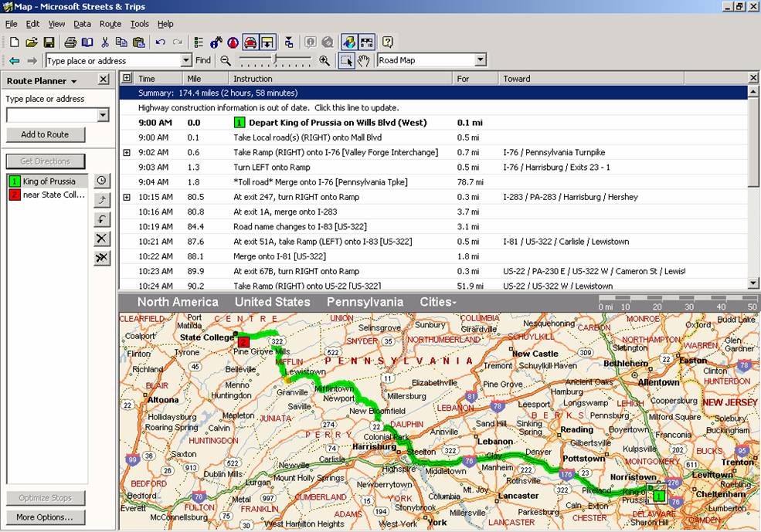Paste from clipboard
761x532 pixels.
(x=139, y=42)
